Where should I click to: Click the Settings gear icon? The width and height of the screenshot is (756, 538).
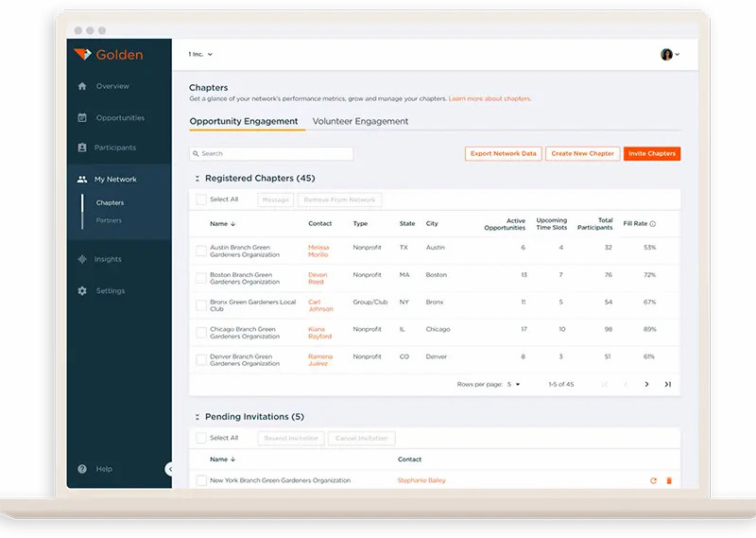(x=82, y=291)
